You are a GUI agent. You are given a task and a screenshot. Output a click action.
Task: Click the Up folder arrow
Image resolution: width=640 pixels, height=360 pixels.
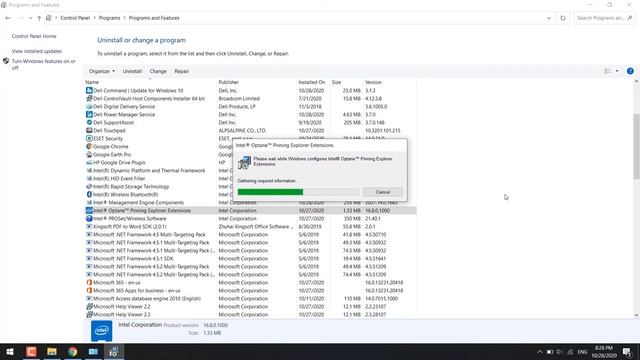pos(39,18)
